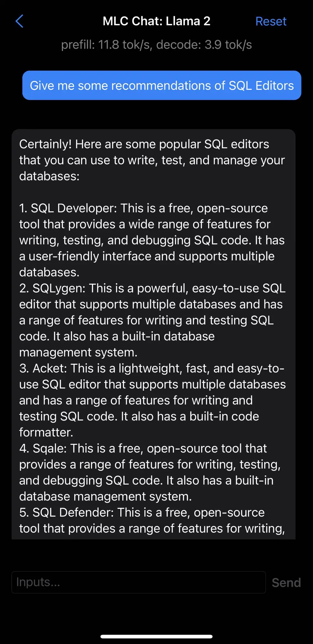The height and width of the screenshot is (644, 313).
Task: Tap the MLC Chat: Llama 2 title
Action: (156, 21)
